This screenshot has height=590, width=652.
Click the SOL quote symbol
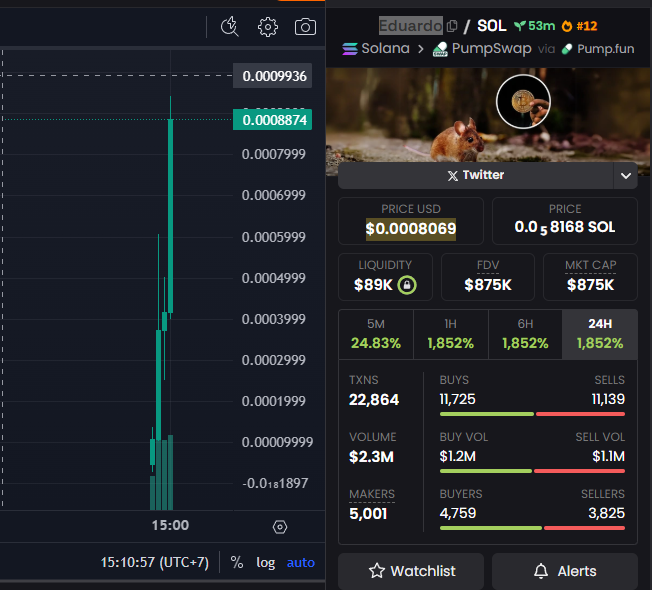tap(491, 26)
